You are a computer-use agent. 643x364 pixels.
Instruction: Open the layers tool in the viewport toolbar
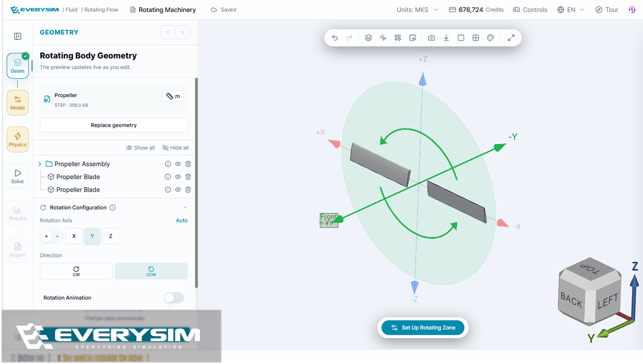368,38
